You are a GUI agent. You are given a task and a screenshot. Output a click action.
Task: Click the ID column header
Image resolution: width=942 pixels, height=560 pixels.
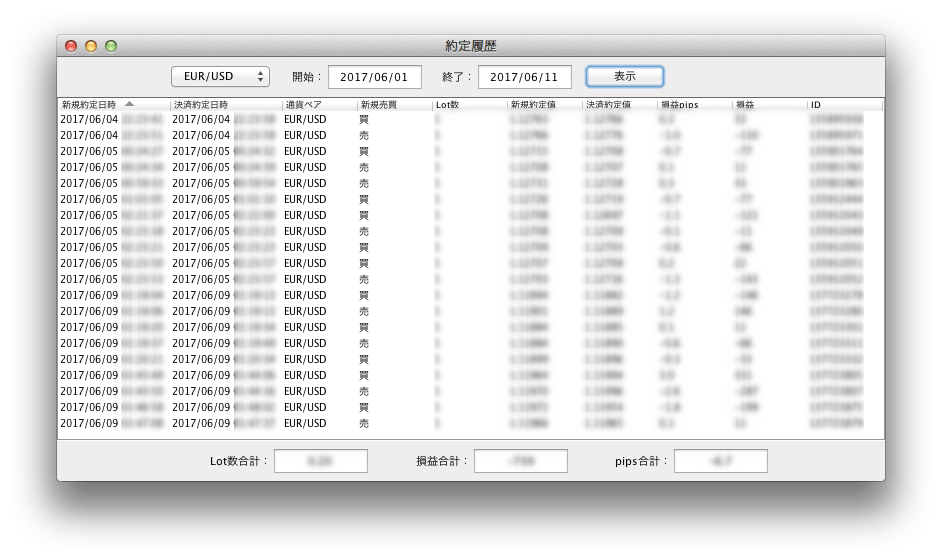click(x=845, y=105)
